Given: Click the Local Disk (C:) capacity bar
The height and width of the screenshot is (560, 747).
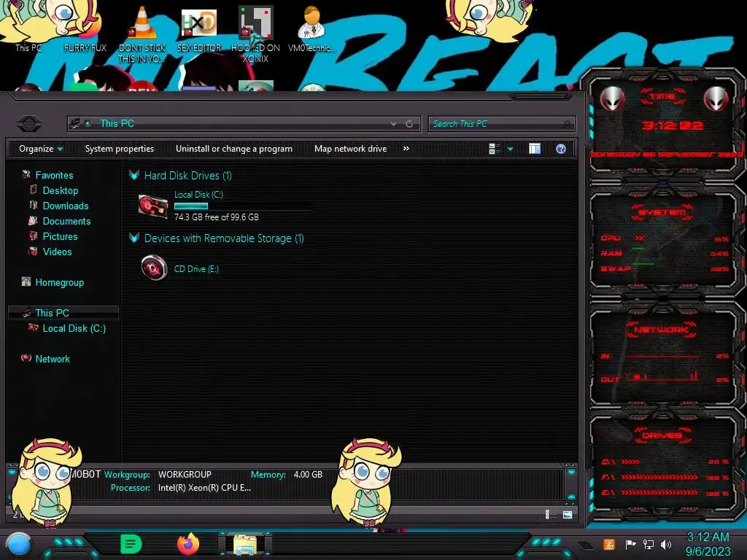Looking at the screenshot, I should point(242,206).
